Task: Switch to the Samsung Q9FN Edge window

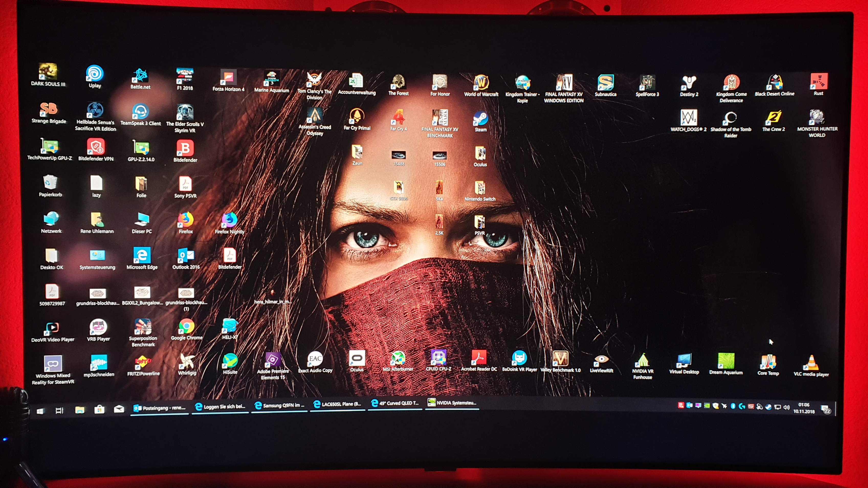Action: [x=279, y=405]
